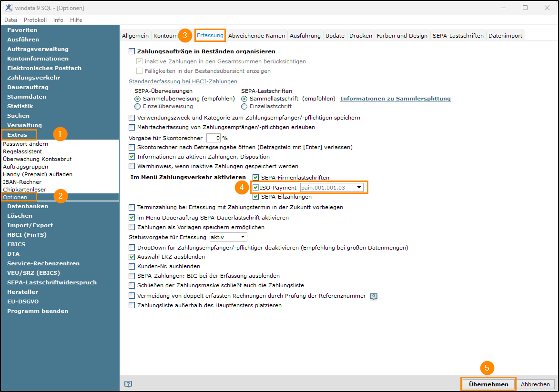The height and width of the screenshot is (392, 559).
Task: Open Informationen zu Sammlersplittung link
Action: 396,99
